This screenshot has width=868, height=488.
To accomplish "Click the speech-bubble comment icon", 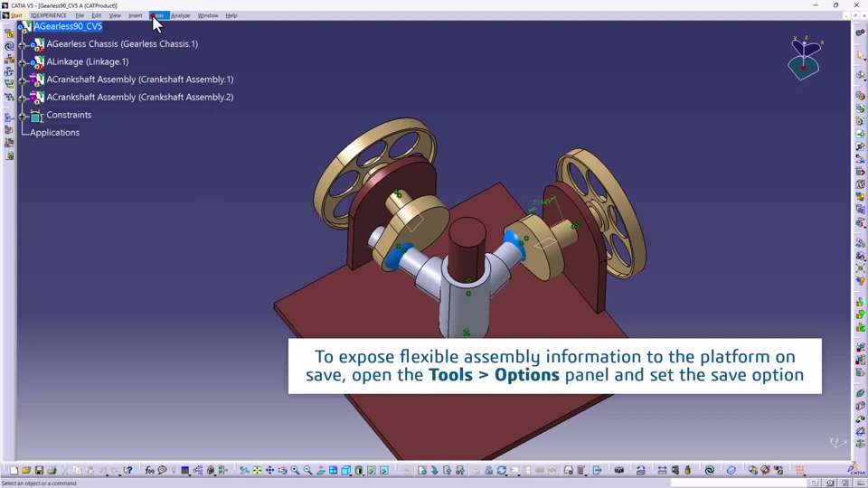I will click(162, 470).
